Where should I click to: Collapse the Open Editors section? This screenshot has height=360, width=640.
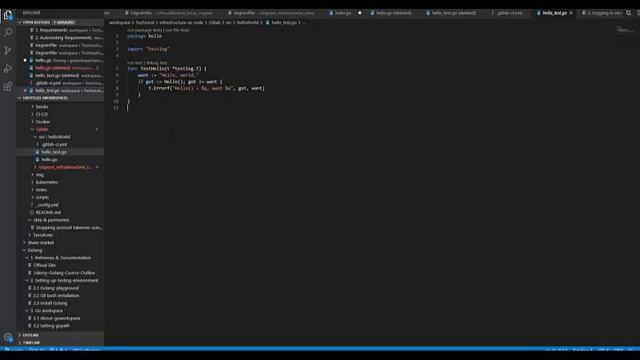pyautogui.click(x=61, y=22)
